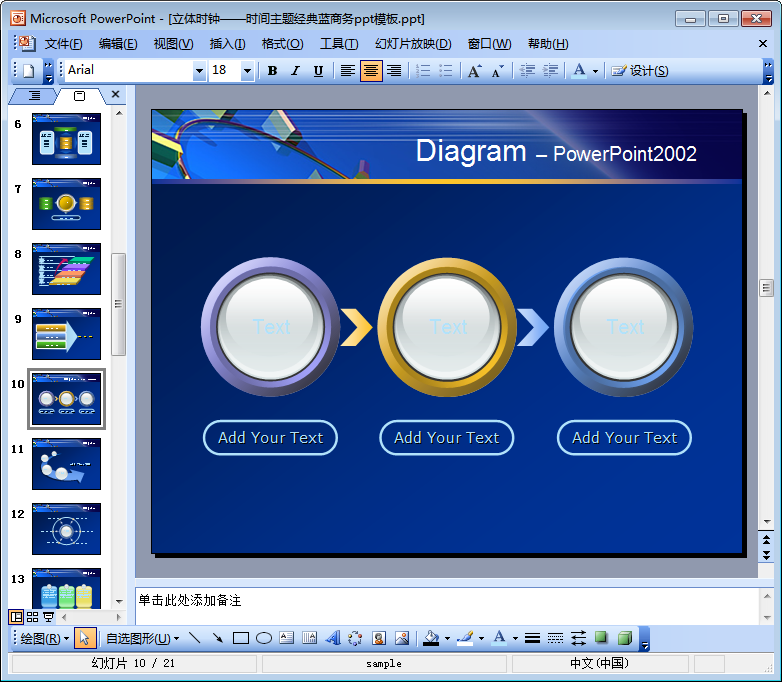This screenshot has height=682, width=782.
Task: Select the Oval shape tool
Action: click(x=264, y=638)
